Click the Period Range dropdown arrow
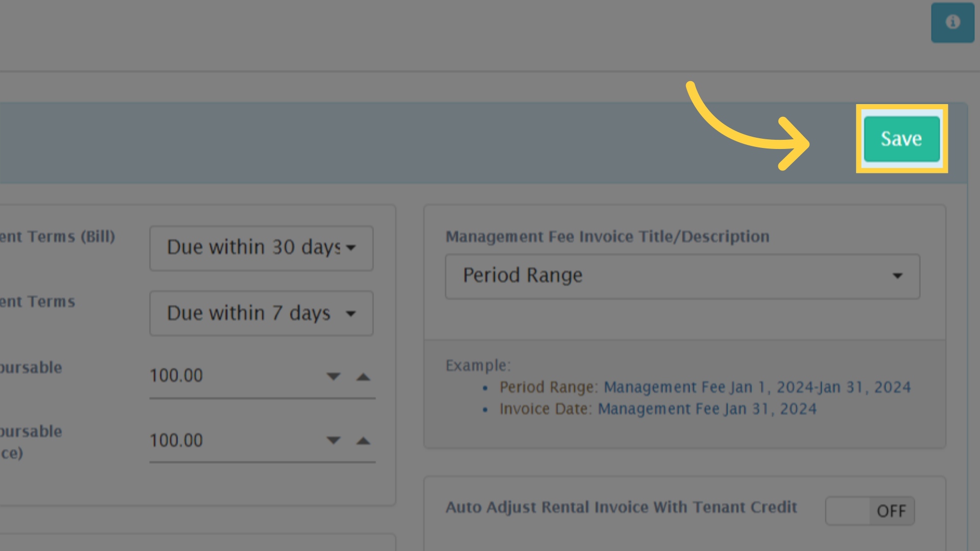 [x=898, y=277]
